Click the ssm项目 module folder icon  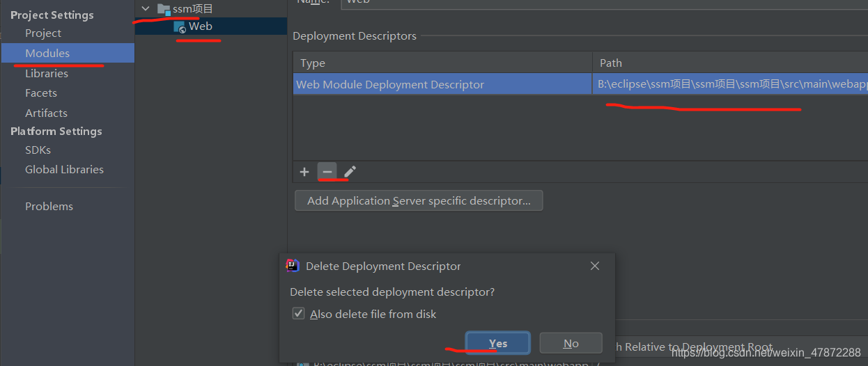(164, 9)
